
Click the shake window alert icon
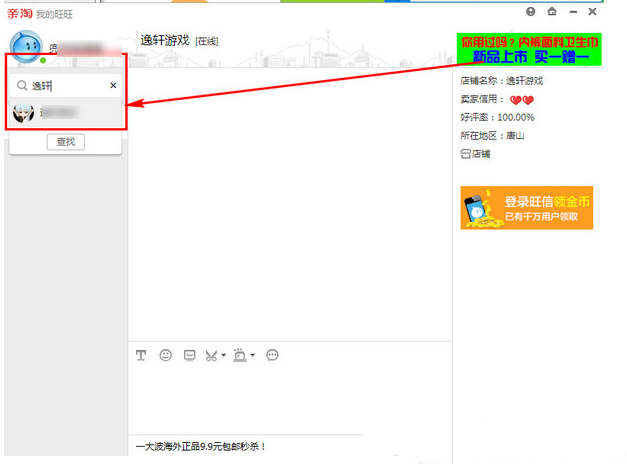240,355
